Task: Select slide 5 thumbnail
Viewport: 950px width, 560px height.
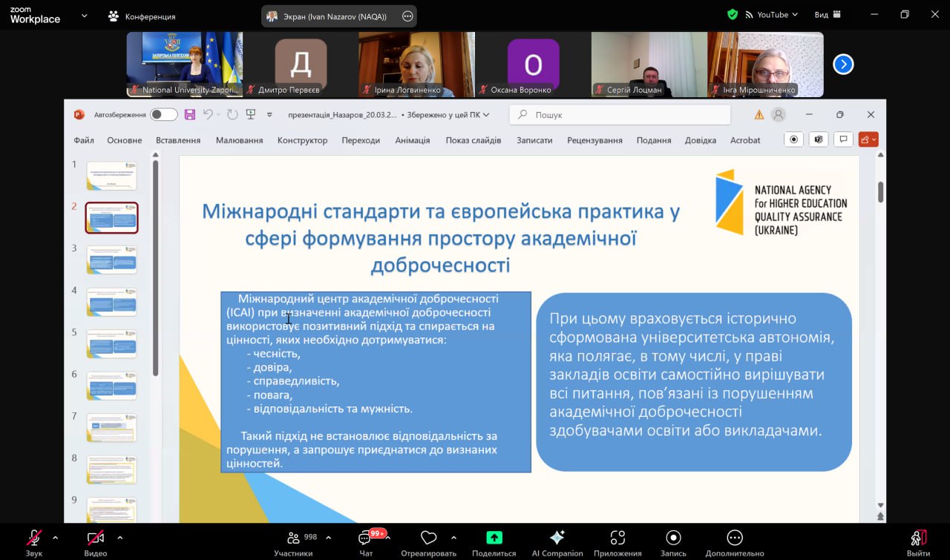Action: coord(111,344)
